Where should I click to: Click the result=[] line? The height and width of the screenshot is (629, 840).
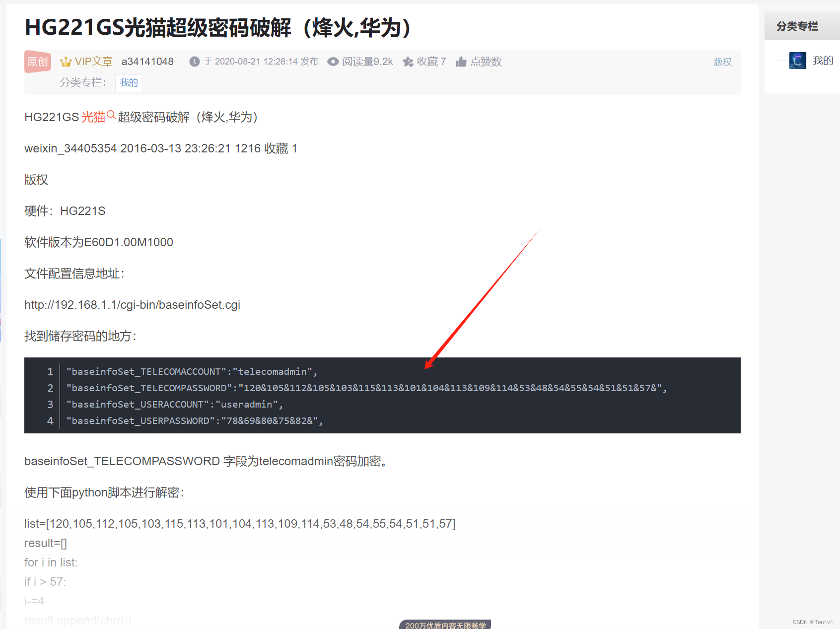point(46,543)
